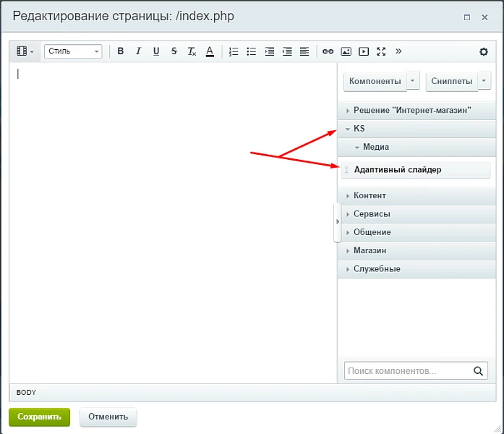Expand the Служебные section
Image resolution: width=504 pixels, height=434 pixels.
(417, 269)
